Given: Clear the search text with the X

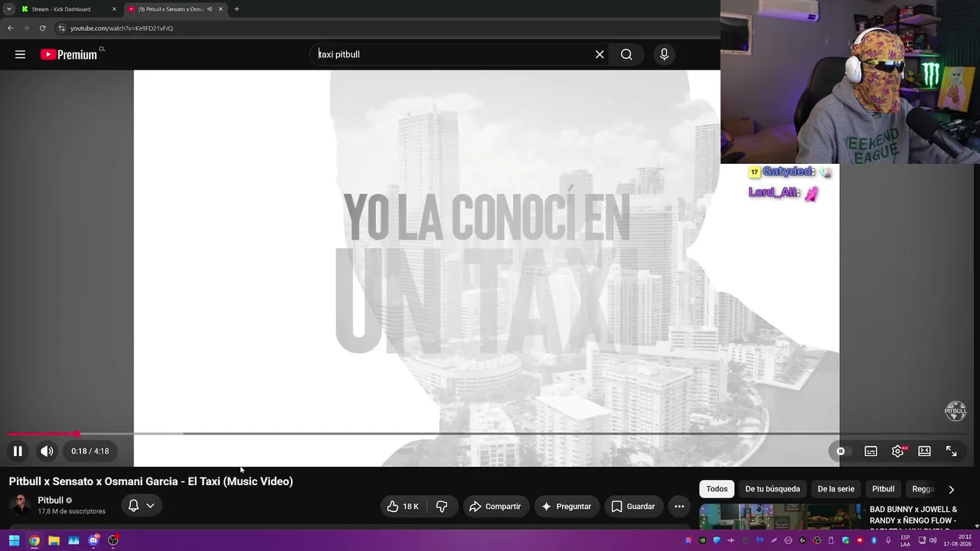Looking at the screenshot, I should click(599, 54).
